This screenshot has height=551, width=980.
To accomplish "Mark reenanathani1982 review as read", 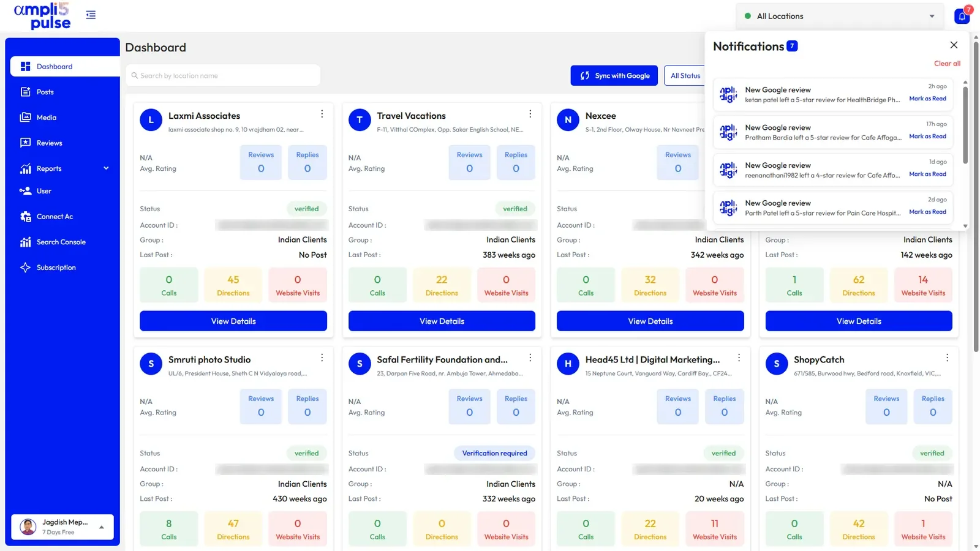I will 927,174.
